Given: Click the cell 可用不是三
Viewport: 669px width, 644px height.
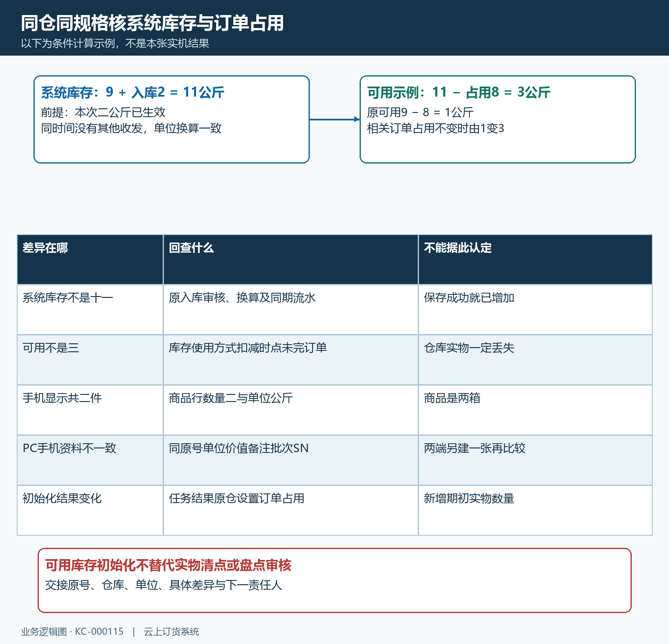Looking at the screenshot, I should coord(90,360).
